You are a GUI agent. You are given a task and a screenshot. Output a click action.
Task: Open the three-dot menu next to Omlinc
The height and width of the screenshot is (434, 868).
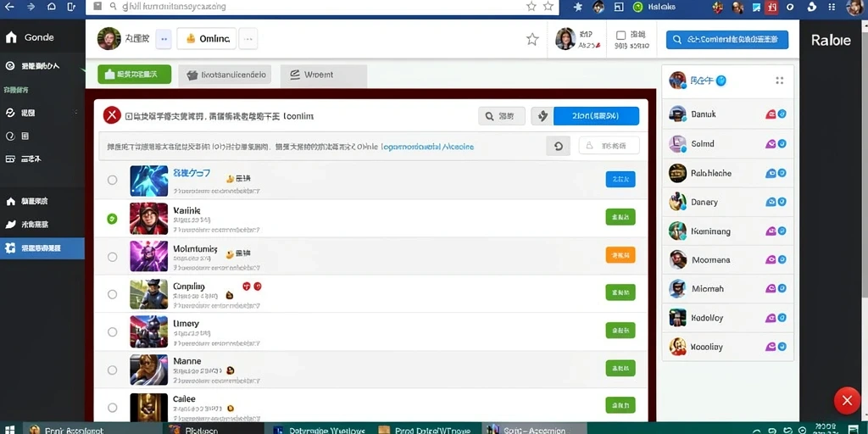coord(248,39)
